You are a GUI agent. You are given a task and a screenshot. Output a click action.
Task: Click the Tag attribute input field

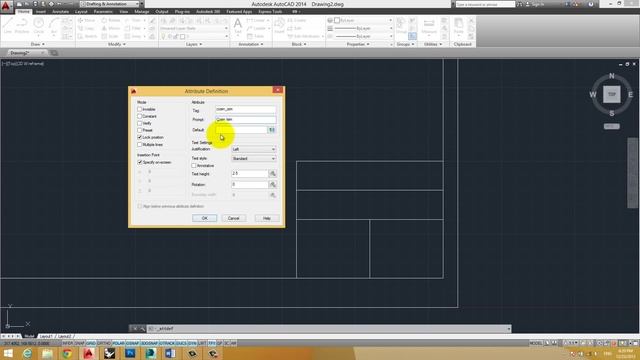pyautogui.click(x=245, y=109)
